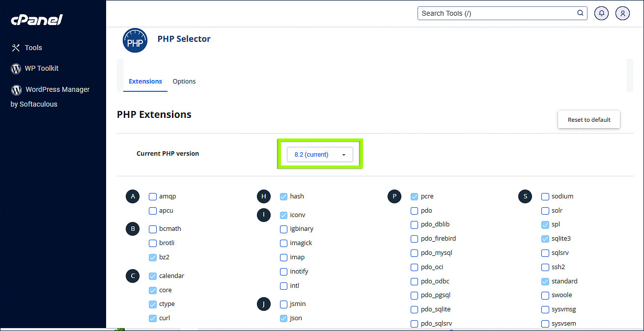The height and width of the screenshot is (331, 644).
Task: Click the search magnifier icon
Action: tap(580, 13)
